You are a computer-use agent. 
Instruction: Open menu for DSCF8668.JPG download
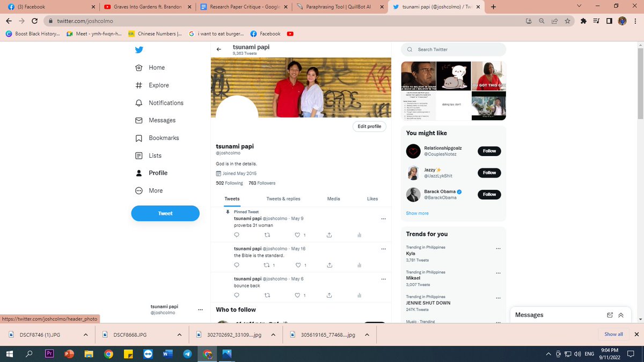tap(180, 335)
